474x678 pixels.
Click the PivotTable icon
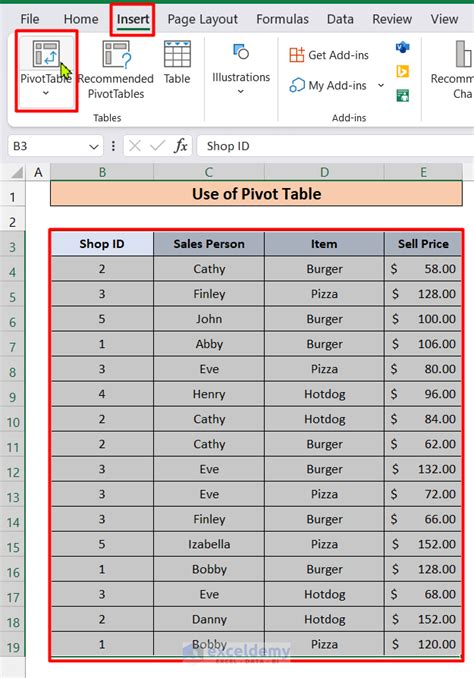pos(46,54)
